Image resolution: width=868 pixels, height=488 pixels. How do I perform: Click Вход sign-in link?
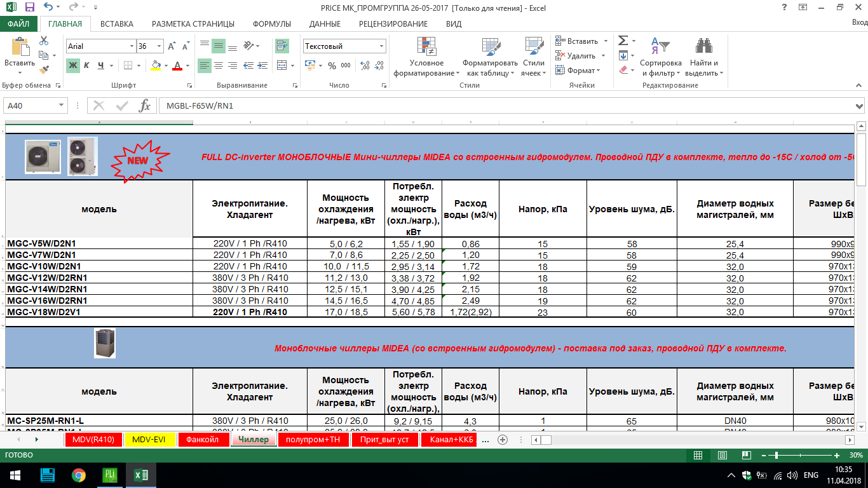pyautogui.click(x=859, y=21)
